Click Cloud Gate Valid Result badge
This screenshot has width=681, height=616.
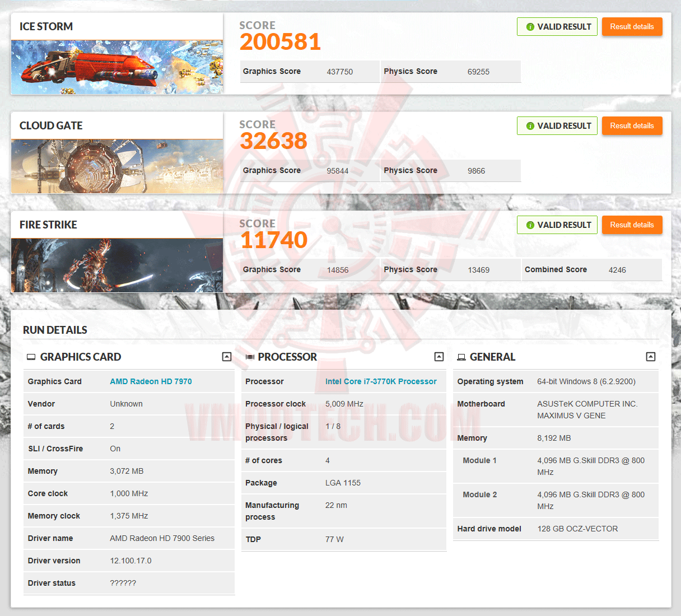pyautogui.click(x=557, y=125)
